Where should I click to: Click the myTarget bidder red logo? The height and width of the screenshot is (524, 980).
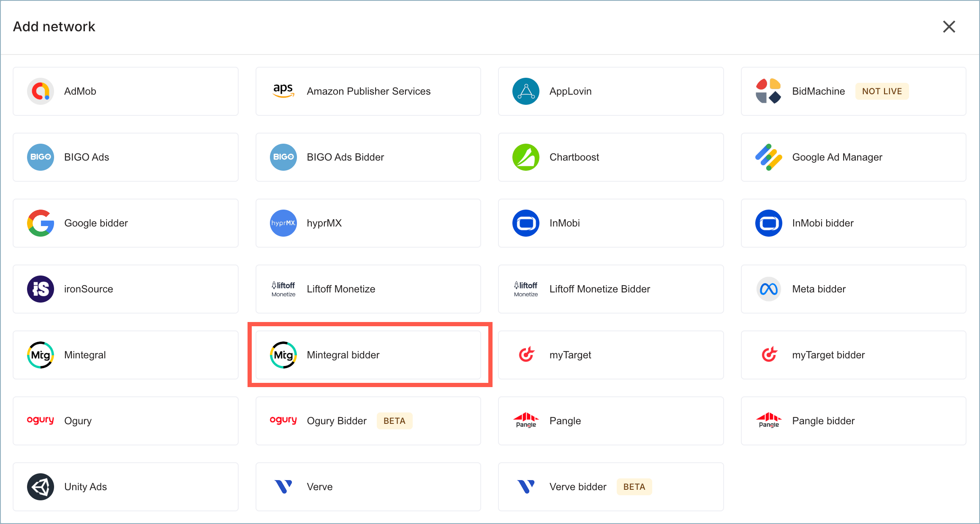click(769, 354)
